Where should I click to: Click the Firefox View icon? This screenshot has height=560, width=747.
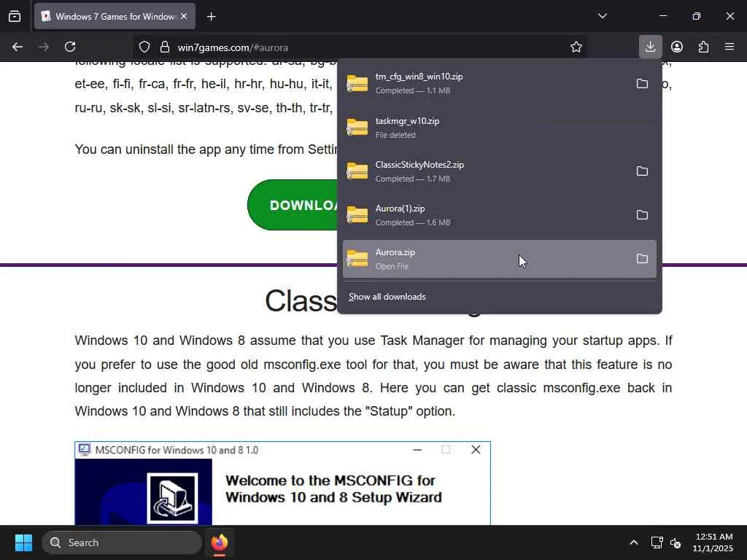tap(15, 17)
